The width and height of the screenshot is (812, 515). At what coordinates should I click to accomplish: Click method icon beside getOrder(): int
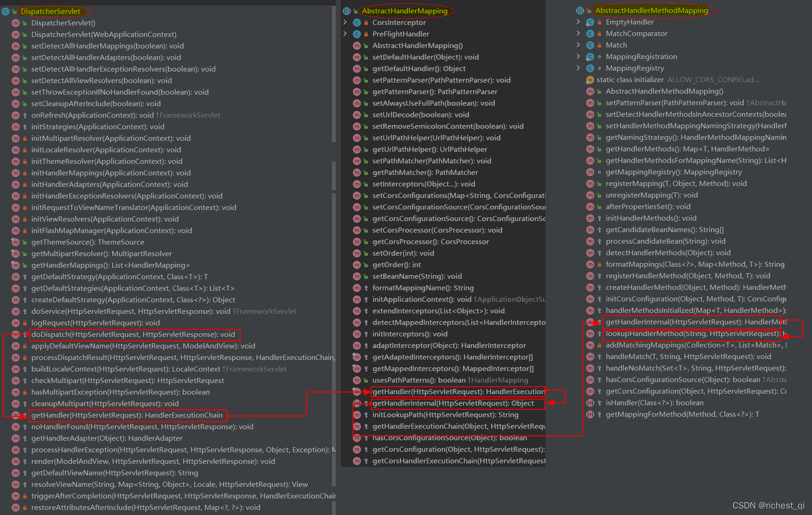click(x=356, y=265)
